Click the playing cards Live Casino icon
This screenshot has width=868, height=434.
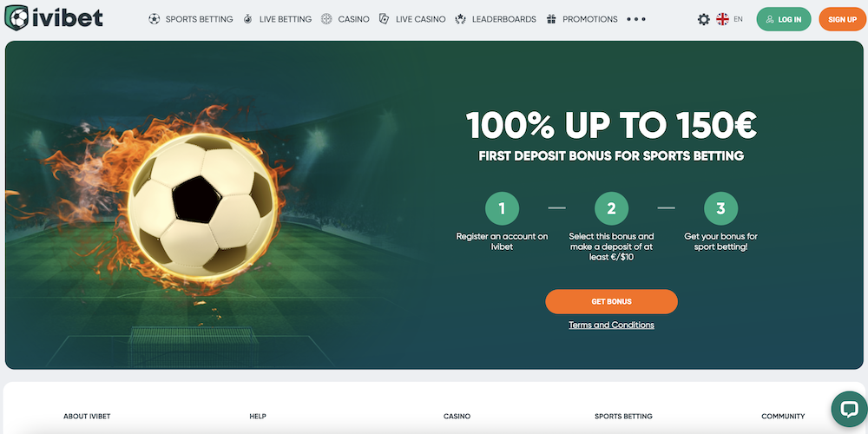384,19
